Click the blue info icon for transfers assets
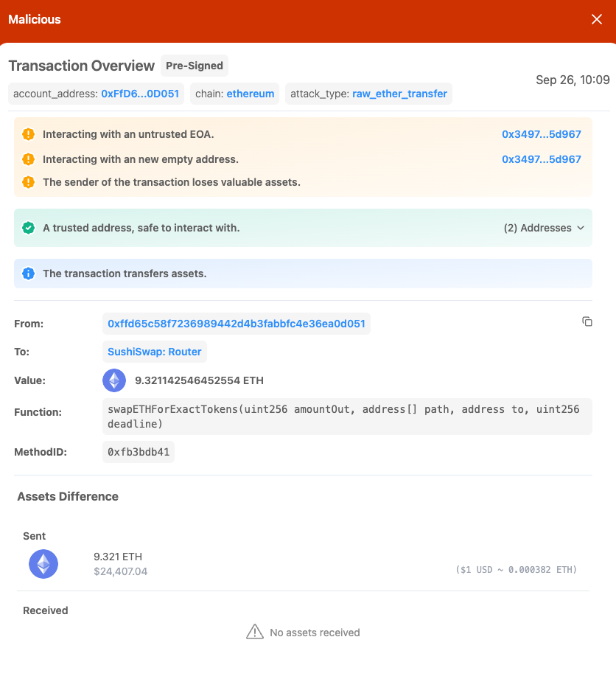Viewport: 616px width, 693px height. tap(28, 274)
